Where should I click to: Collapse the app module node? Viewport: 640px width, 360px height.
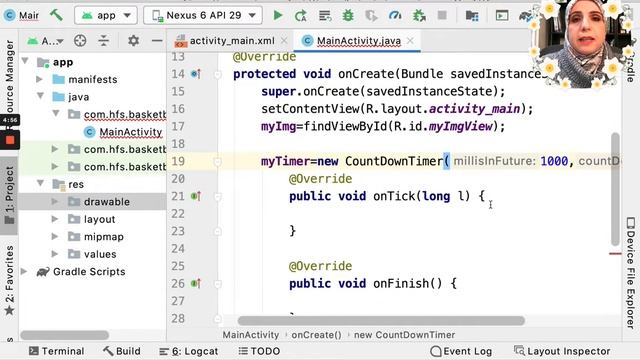(25, 62)
